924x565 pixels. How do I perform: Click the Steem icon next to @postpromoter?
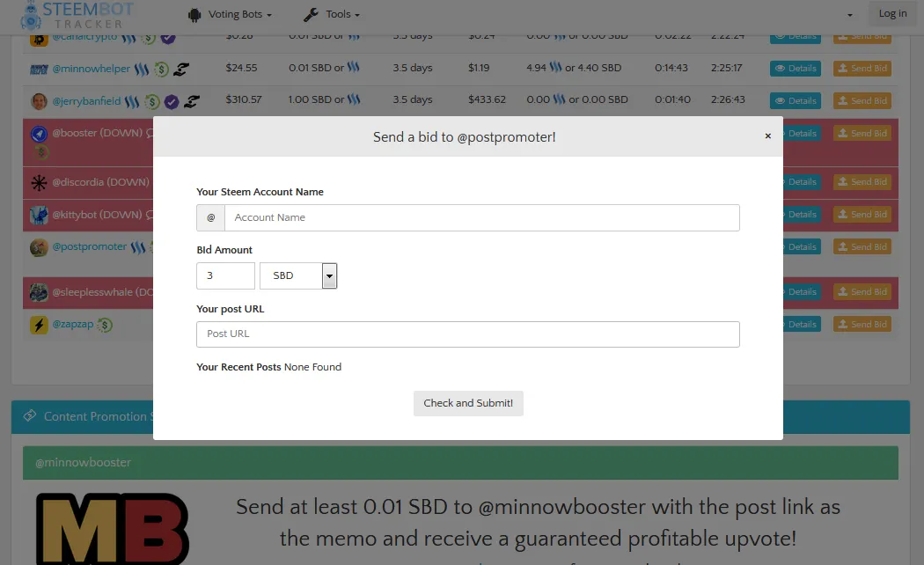138,247
